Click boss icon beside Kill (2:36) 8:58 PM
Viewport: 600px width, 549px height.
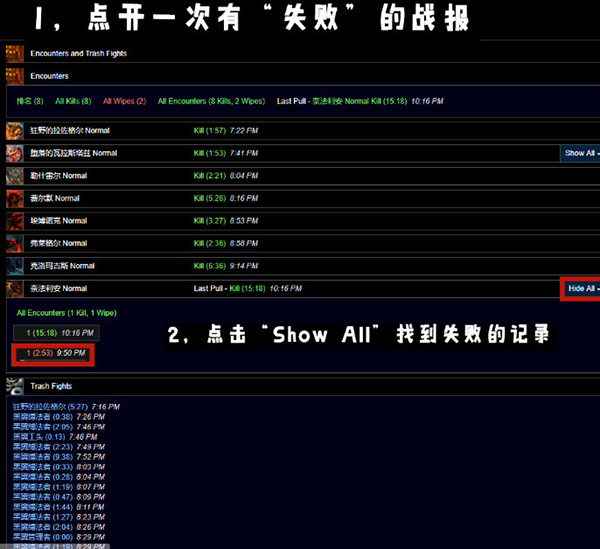point(14,243)
